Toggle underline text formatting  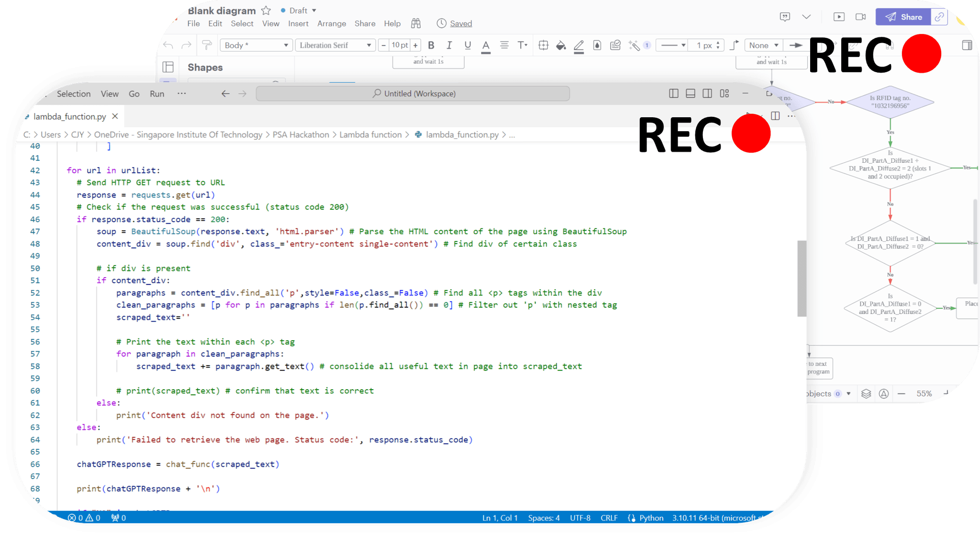coord(468,45)
